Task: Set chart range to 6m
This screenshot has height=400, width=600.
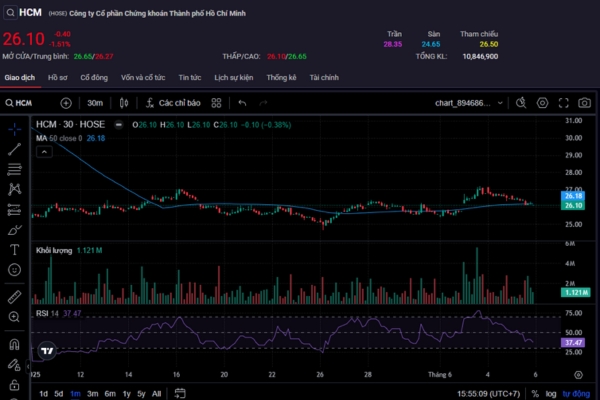Action: point(110,393)
